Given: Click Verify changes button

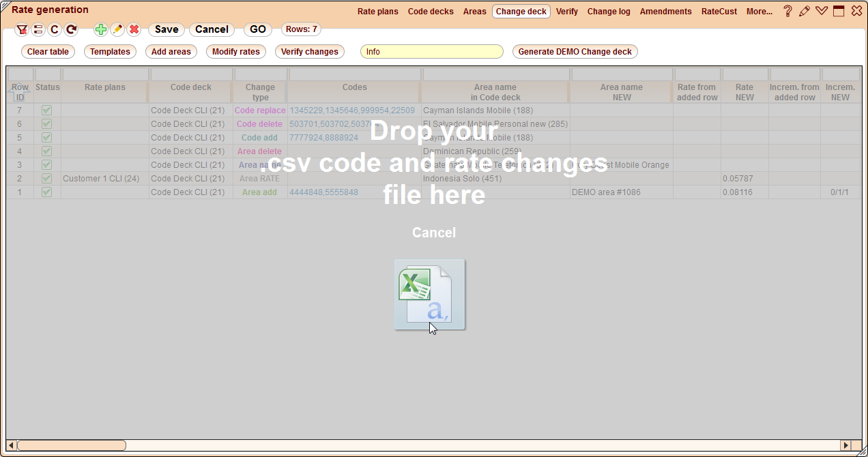Looking at the screenshot, I should point(309,51).
